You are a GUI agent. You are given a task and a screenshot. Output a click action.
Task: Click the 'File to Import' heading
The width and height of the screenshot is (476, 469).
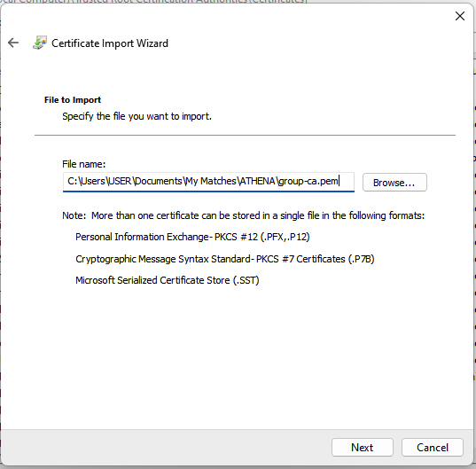point(73,100)
